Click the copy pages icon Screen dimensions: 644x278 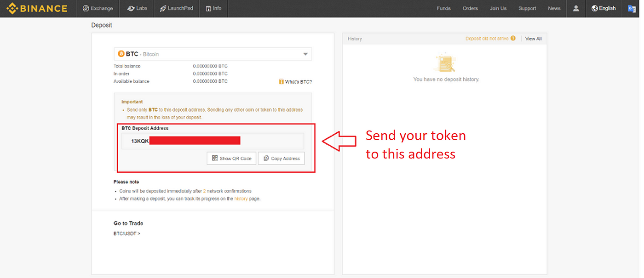(x=266, y=158)
